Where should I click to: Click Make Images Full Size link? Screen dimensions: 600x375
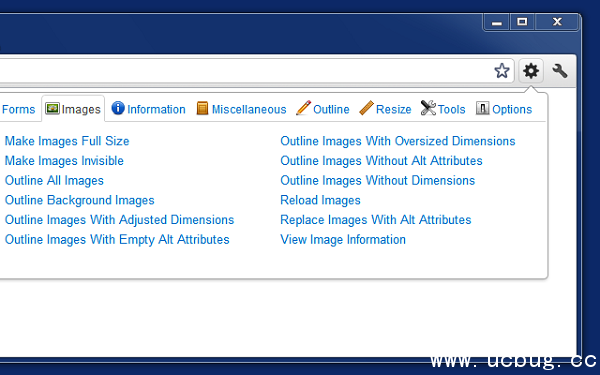point(67,141)
